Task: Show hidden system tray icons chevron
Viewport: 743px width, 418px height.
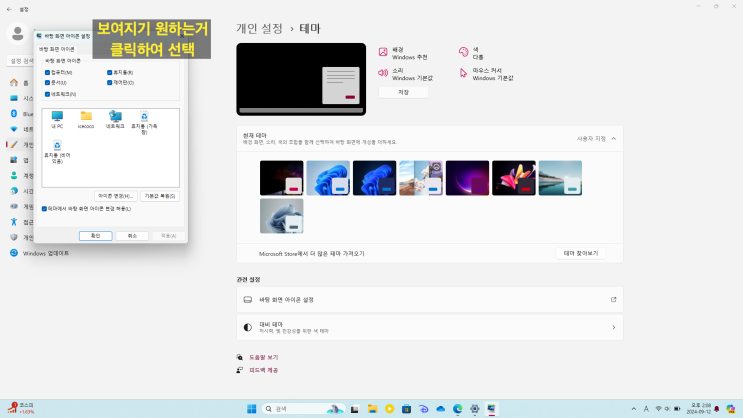Action: 634,409
